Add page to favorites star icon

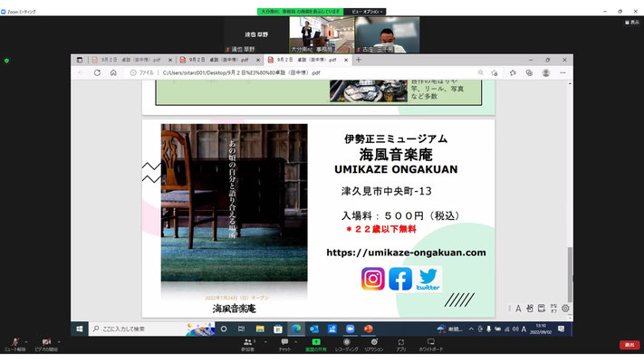pos(495,72)
